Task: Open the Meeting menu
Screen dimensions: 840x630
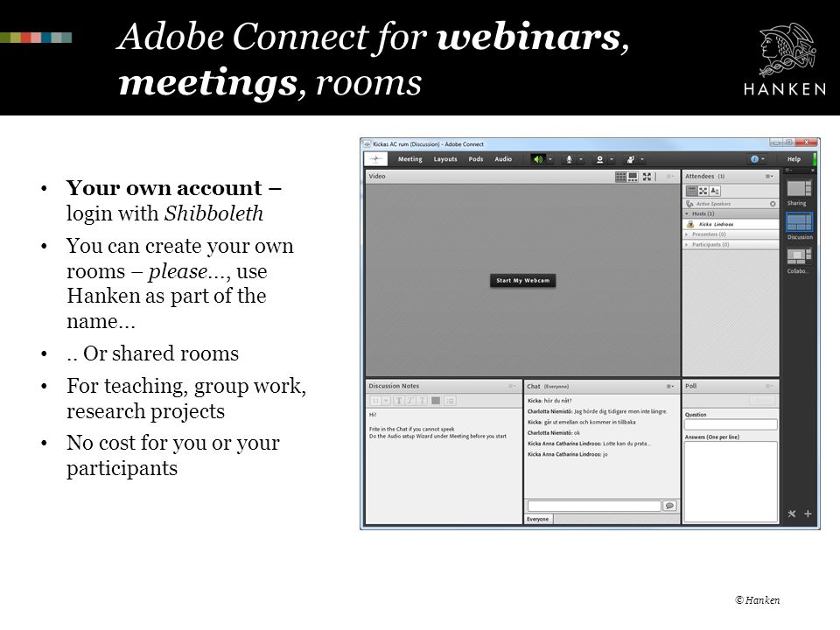Action: point(409,159)
